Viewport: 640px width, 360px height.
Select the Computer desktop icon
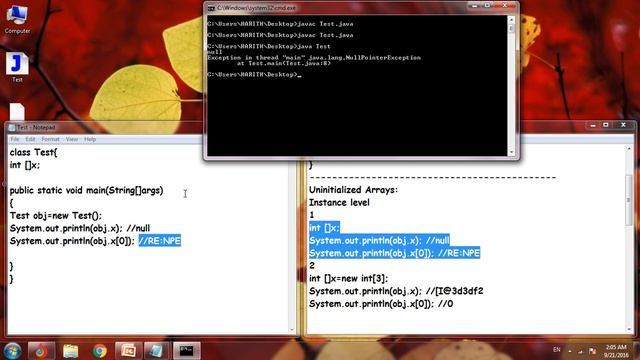click(17, 19)
